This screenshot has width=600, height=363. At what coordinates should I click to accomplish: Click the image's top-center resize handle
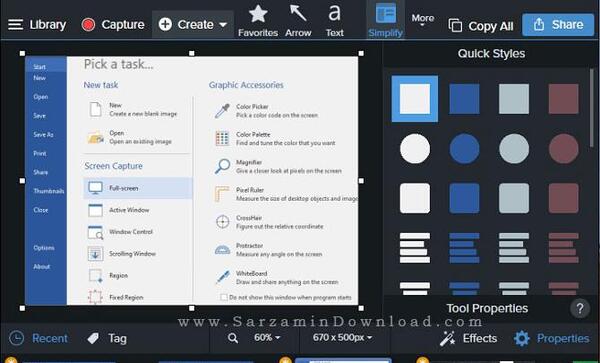click(192, 54)
